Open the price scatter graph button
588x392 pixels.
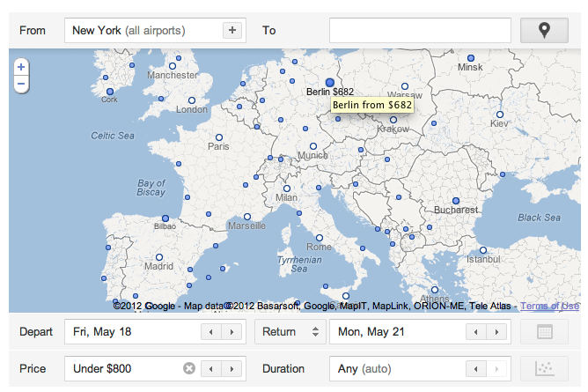coord(544,369)
